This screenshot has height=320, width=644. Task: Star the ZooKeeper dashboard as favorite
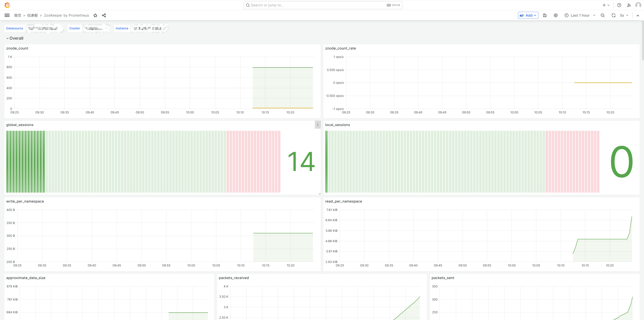(x=95, y=15)
